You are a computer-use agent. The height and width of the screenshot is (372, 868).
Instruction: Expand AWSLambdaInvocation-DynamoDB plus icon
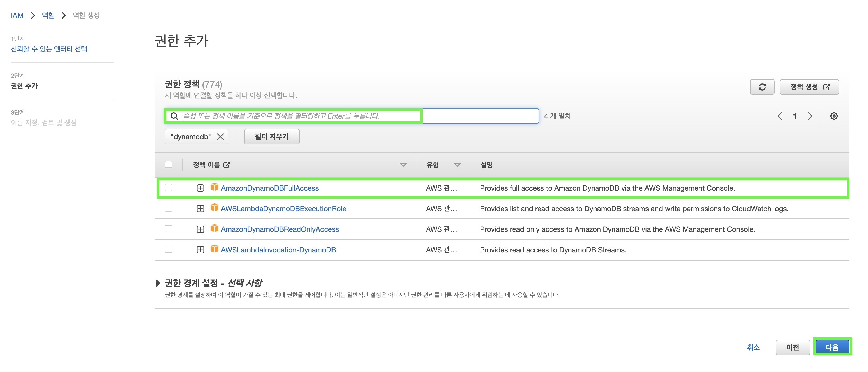200,250
